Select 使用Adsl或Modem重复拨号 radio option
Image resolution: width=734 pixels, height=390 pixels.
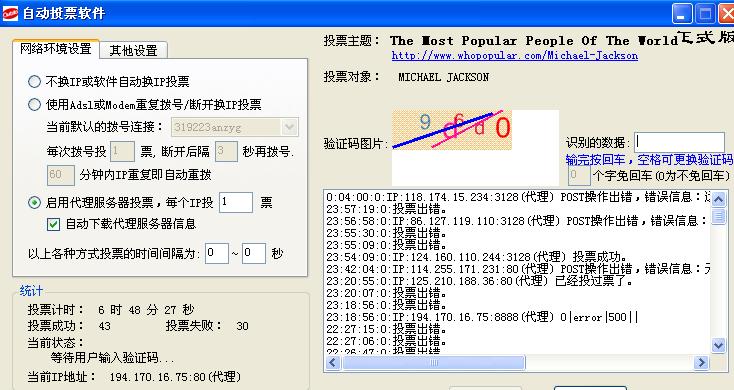point(35,104)
